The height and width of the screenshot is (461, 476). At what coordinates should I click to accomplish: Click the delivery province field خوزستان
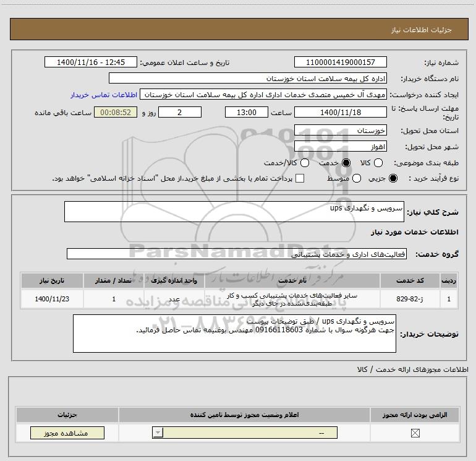[x=340, y=130]
